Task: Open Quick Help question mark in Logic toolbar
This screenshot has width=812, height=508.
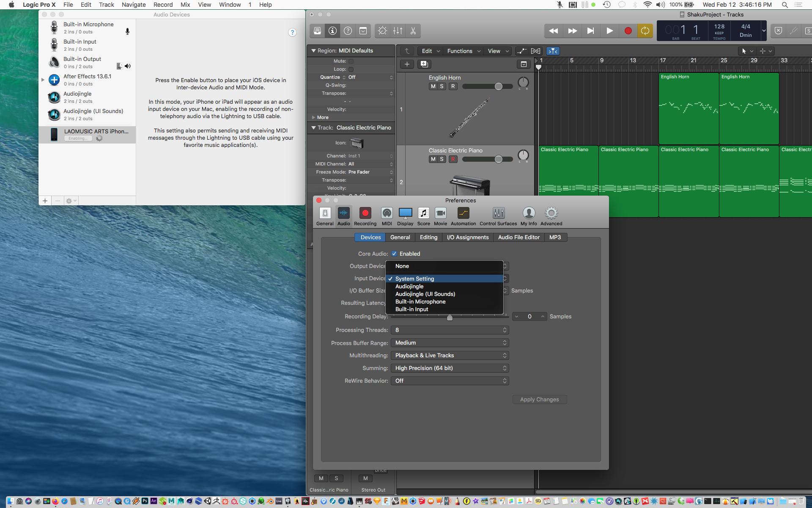Action: pos(348,30)
